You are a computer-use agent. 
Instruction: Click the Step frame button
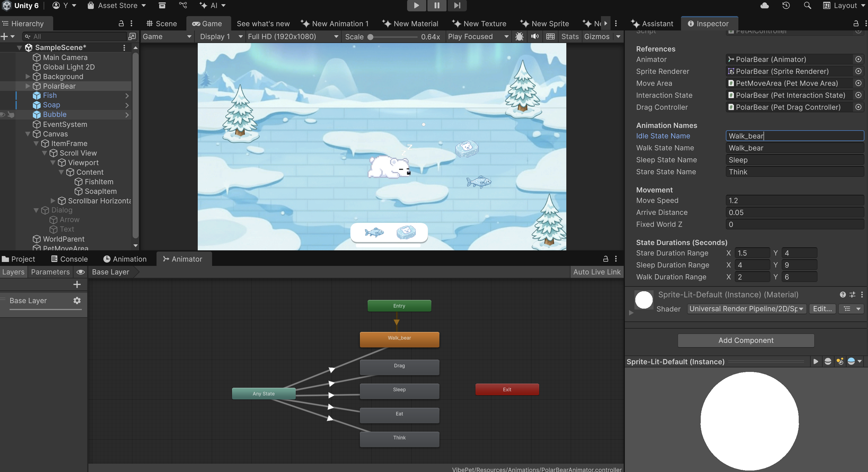457,5
